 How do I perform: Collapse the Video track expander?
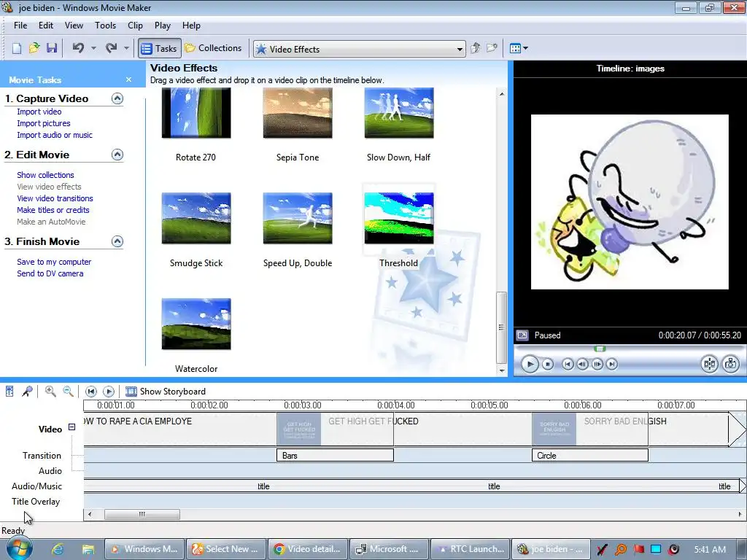coord(71,427)
